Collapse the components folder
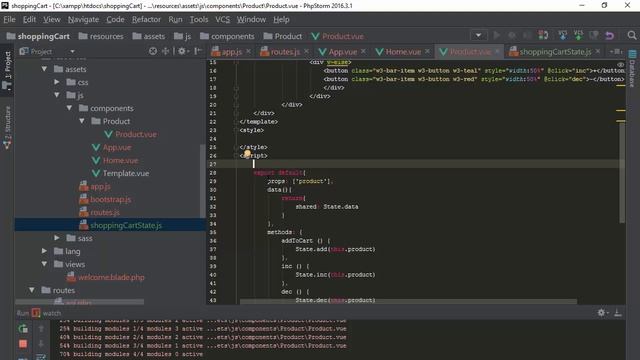640x360 pixels. pyautogui.click(x=69, y=108)
